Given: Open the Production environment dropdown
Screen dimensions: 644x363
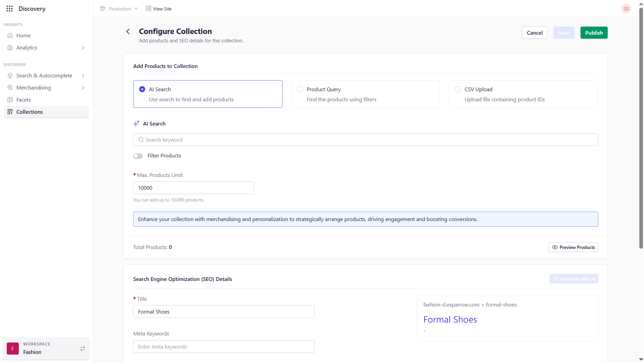Looking at the screenshot, I should tap(119, 9).
